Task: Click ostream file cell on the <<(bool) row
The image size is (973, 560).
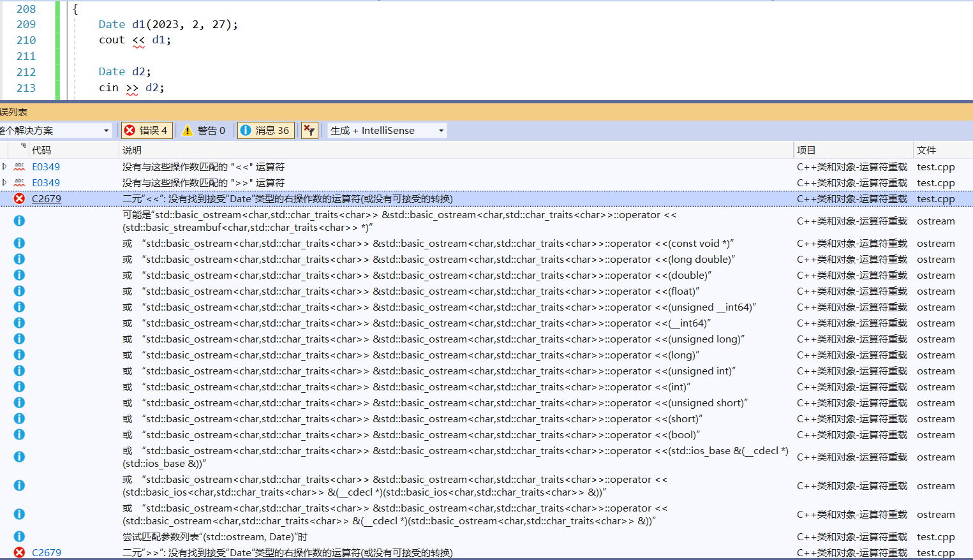Action: [936, 435]
